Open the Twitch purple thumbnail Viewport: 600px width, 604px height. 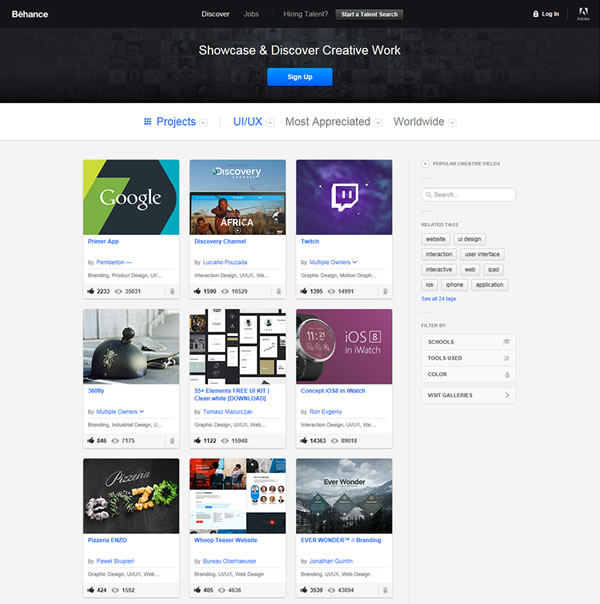coord(344,197)
